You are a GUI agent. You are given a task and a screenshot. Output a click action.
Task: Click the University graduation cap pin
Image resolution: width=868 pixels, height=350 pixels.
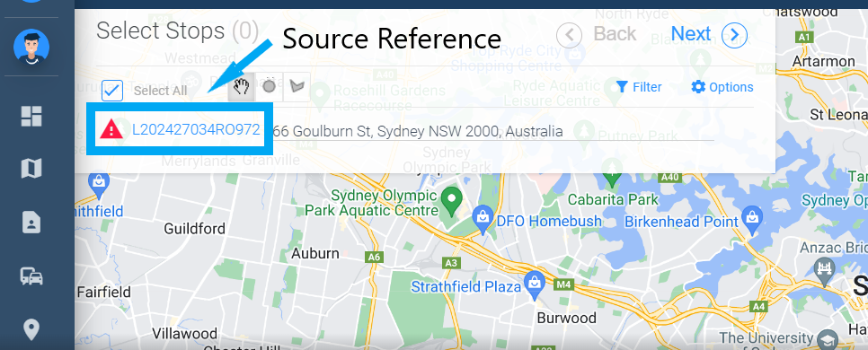(x=828, y=339)
